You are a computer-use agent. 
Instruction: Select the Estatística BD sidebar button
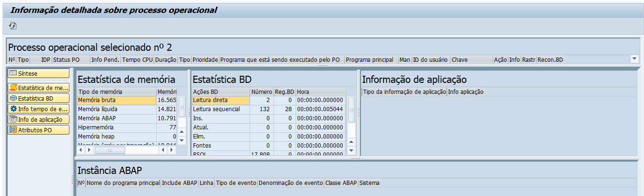[x=38, y=98]
